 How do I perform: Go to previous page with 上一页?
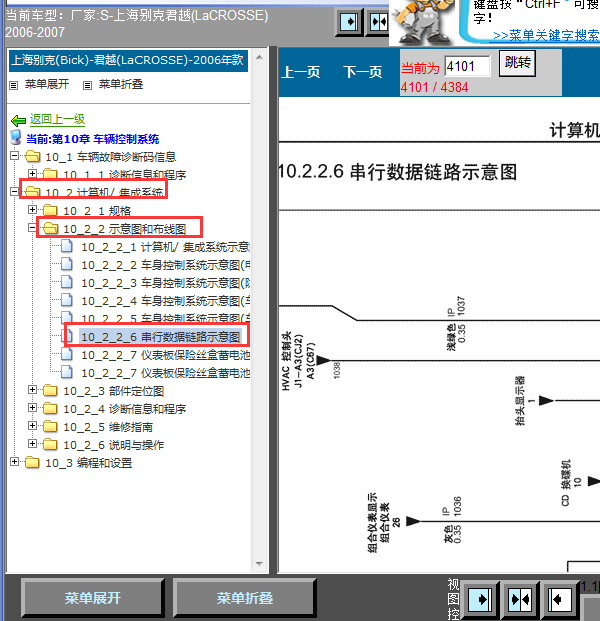[301, 72]
